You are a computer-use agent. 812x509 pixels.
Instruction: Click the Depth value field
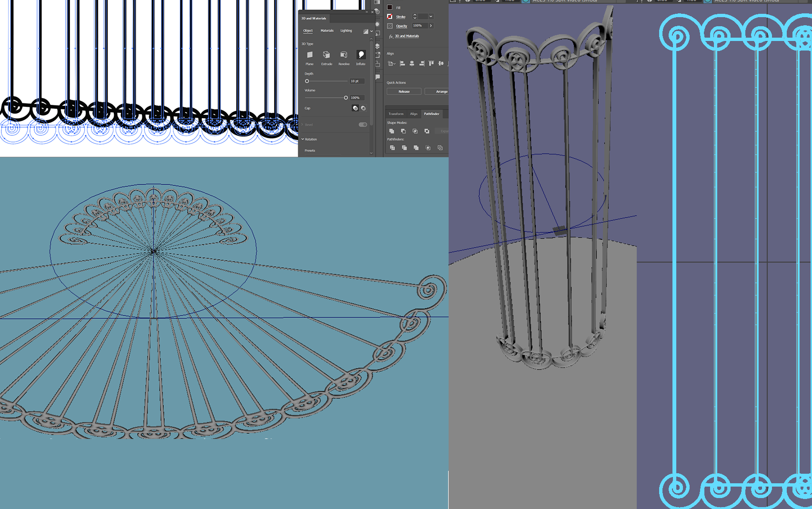(x=357, y=81)
